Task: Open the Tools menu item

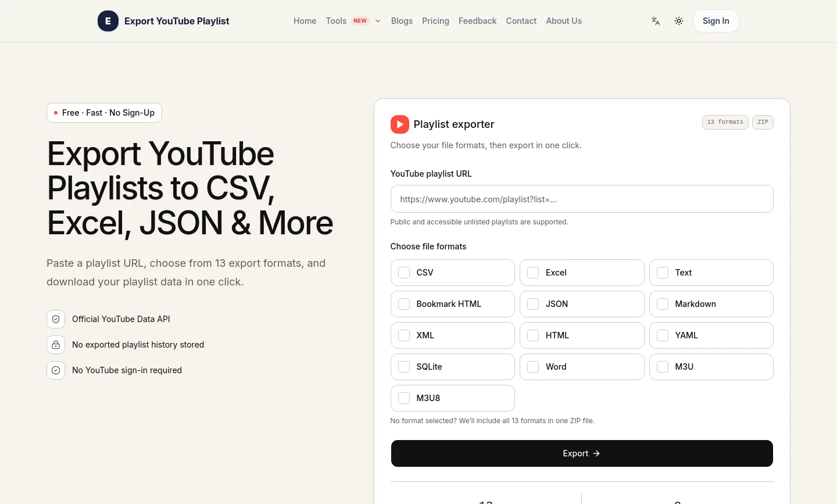Action: click(337, 21)
